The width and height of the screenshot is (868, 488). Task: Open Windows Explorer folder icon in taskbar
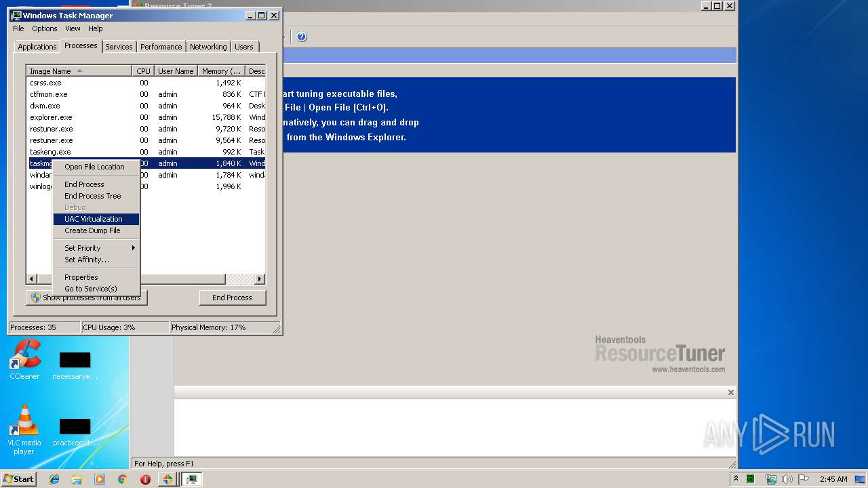[77, 479]
